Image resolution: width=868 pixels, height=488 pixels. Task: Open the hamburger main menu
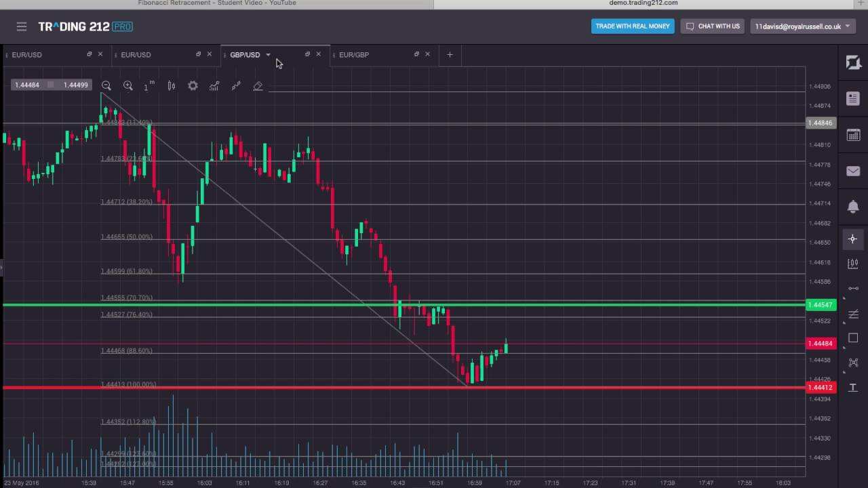pyautogui.click(x=22, y=26)
